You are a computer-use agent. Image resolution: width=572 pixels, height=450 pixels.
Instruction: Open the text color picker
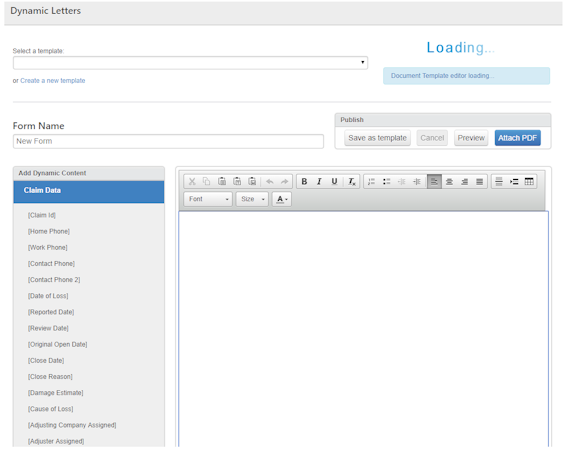tap(282, 199)
